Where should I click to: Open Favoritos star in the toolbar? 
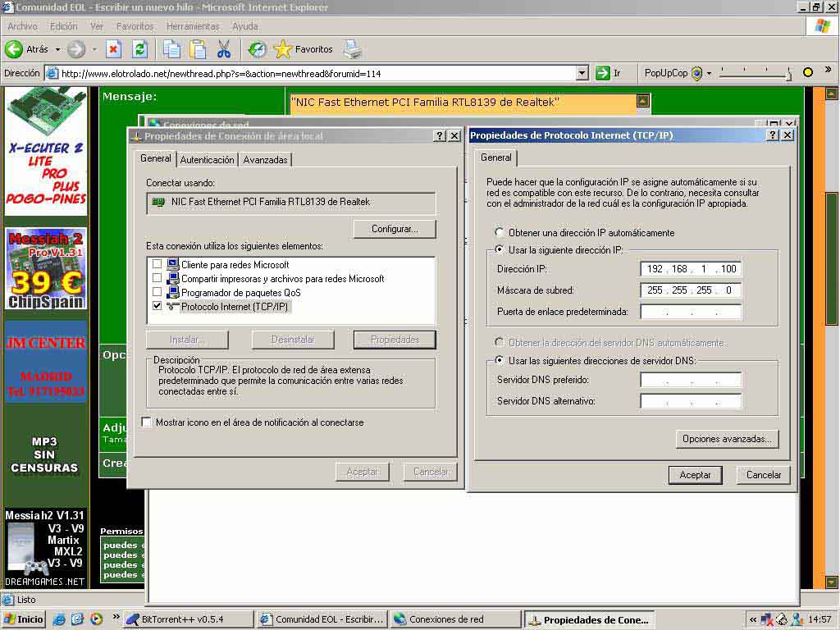pyautogui.click(x=304, y=49)
